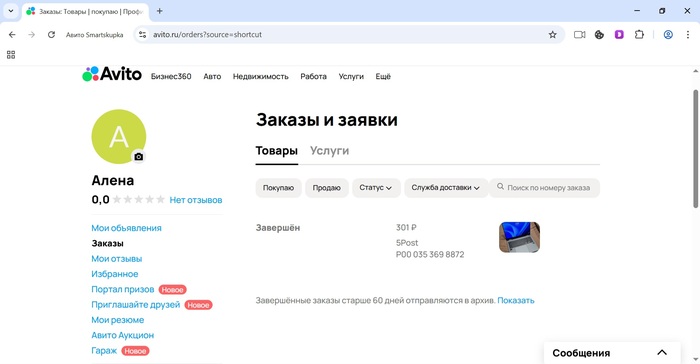Open Авито Аукцион in the sidebar
700x364 pixels.
tap(122, 335)
